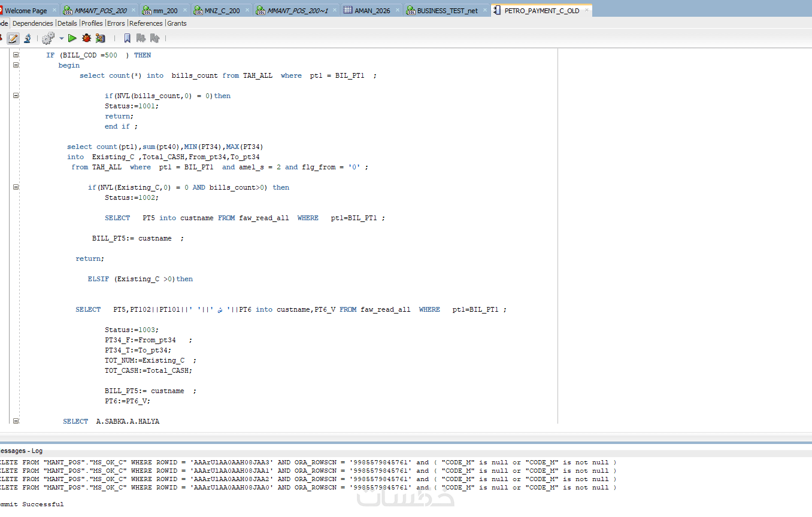Image resolution: width=812 pixels, height=517 pixels.
Task: Click the 'ELSIF (Existing_C >0)then' line
Action: pyautogui.click(x=140, y=279)
